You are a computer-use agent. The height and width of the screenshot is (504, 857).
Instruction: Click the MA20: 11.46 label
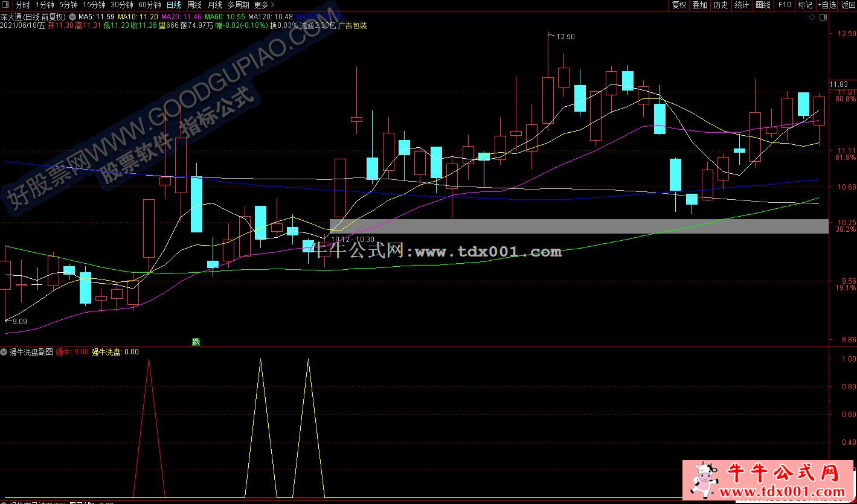tap(182, 17)
